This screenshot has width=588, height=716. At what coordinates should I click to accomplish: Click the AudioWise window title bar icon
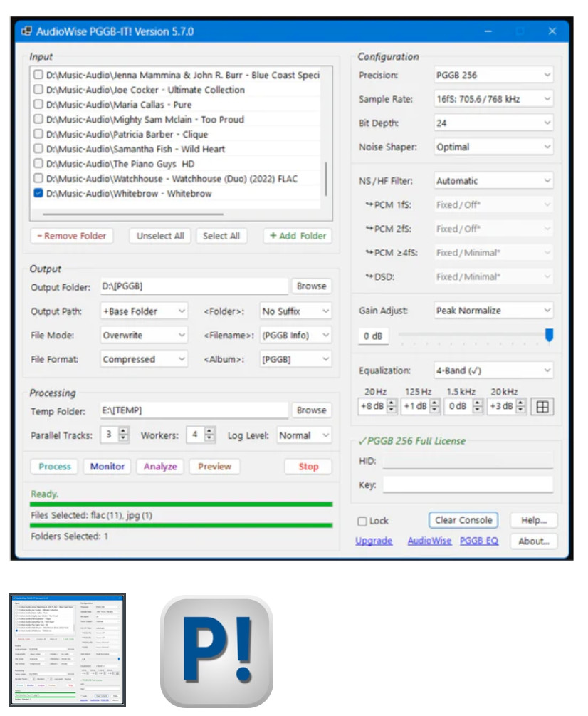click(x=26, y=31)
